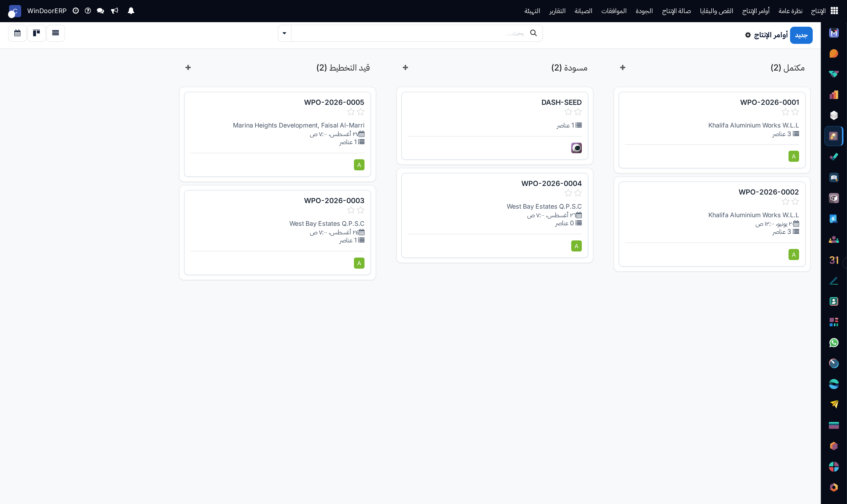The height and width of the screenshot is (504, 847).
Task: Toggle rightmost priority star on DASH-SEED
Action: coord(578,112)
